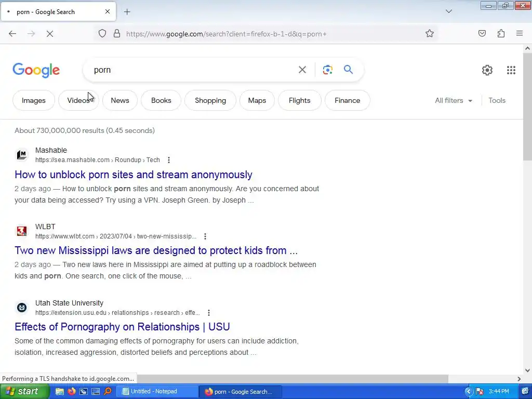Open search Tools
532x399 pixels.
click(x=497, y=100)
